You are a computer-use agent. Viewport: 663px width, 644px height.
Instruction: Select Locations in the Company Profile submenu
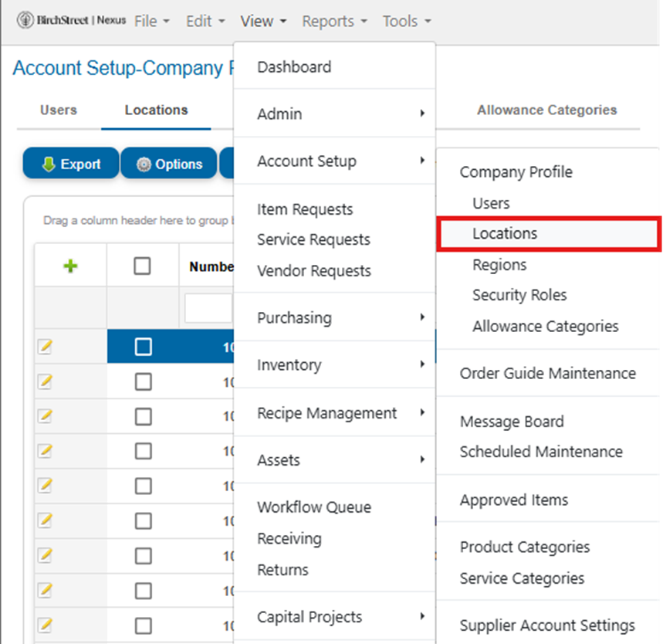pos(505,233)
